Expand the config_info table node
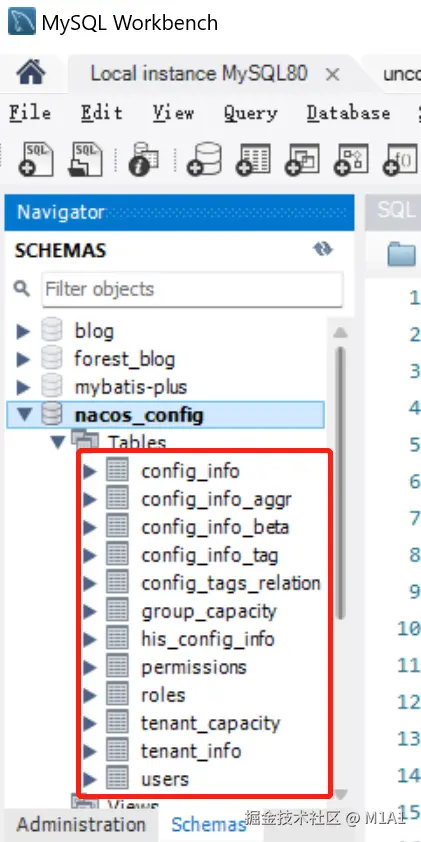This screenshot has width=421, height=842. (x=90, y=471)
